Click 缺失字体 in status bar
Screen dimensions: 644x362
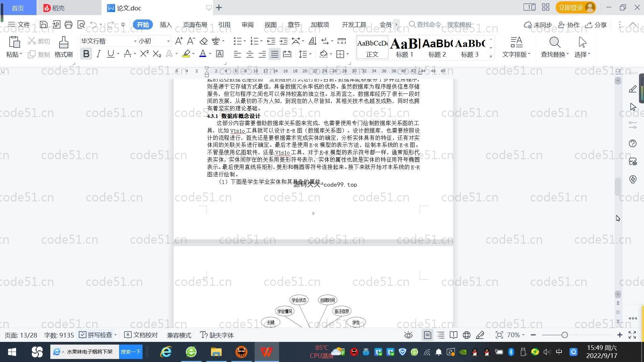[x=217, y=335]
